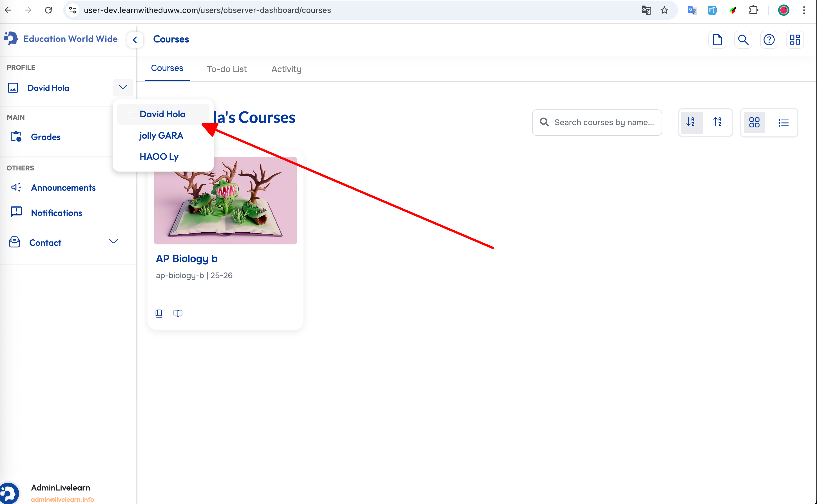This screenshot has width=817, height=504.
Task: Click the dashboard grid icon in header
Action: tap(795, 40)
